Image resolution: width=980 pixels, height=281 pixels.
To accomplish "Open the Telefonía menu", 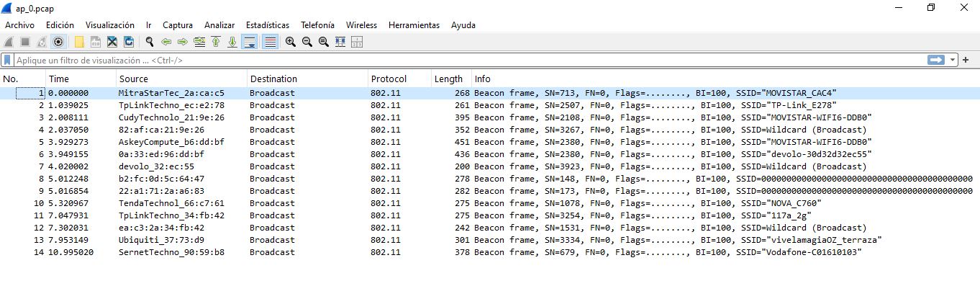I will [317, 25].
